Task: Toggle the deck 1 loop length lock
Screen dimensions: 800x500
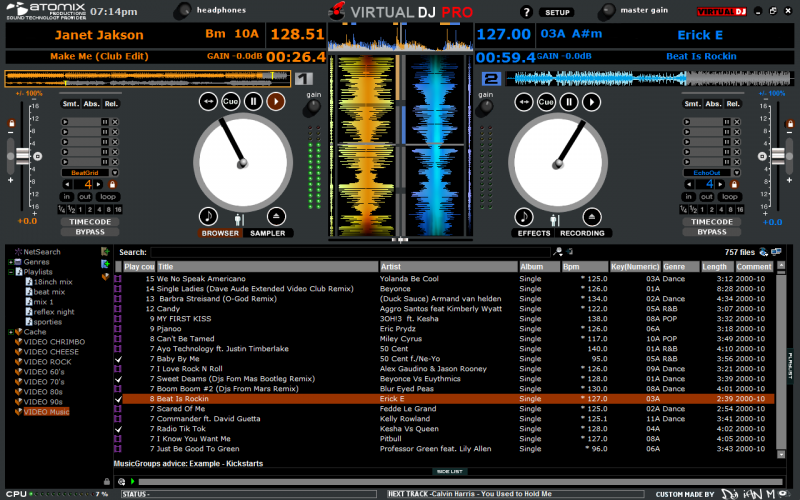Action: pyautogui.click(x=112, y=184)
